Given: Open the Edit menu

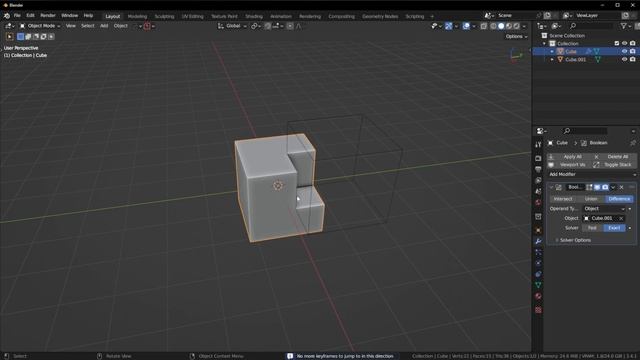Looking at the screenshot, I should (30, 16).
